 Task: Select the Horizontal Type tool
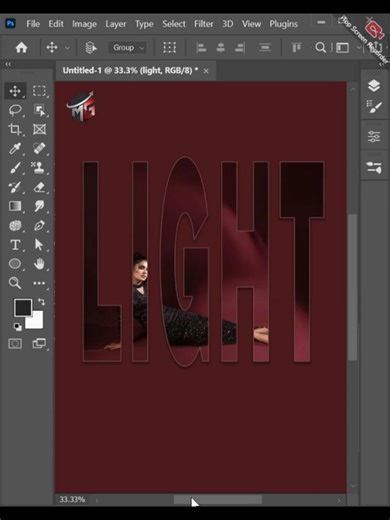15,245
